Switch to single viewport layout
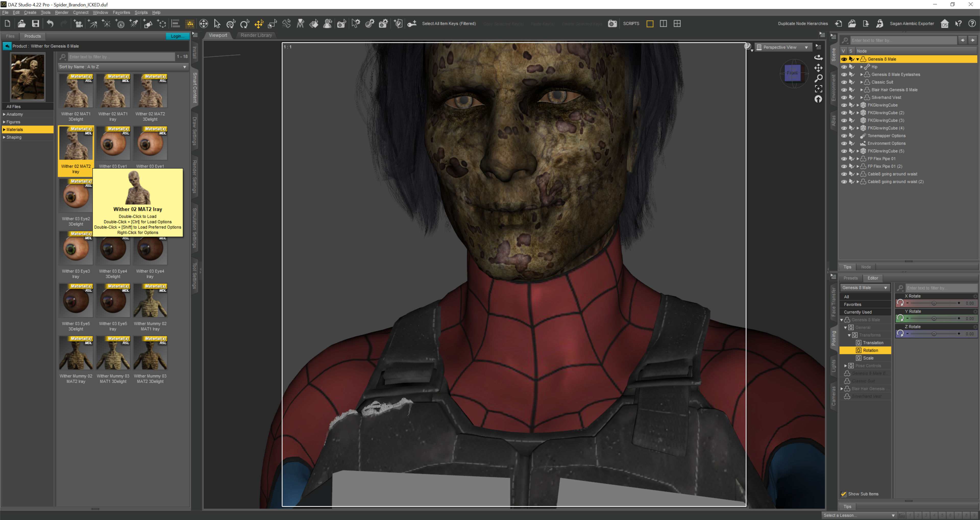This screenshot has width=980, height=520. 650,23
